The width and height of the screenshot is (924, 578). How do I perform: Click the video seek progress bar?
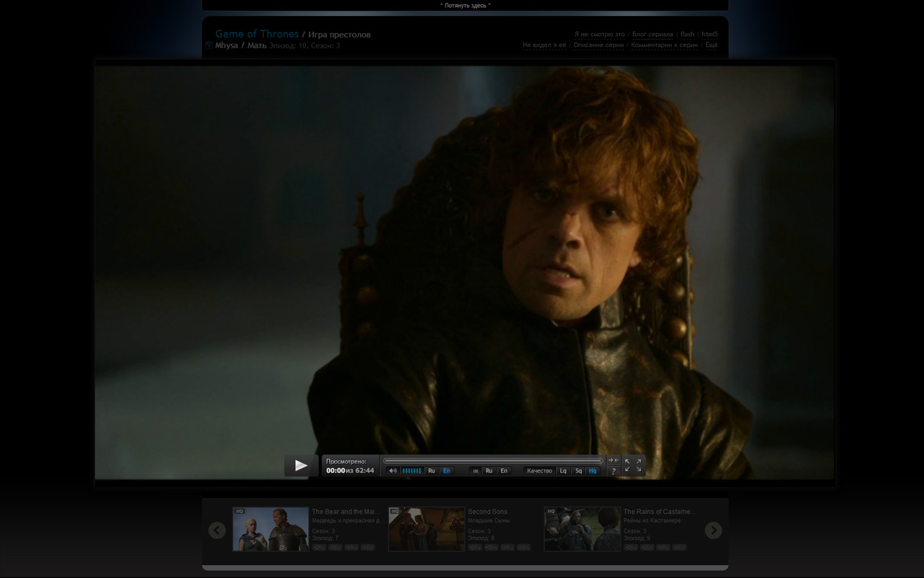[493, 460]
